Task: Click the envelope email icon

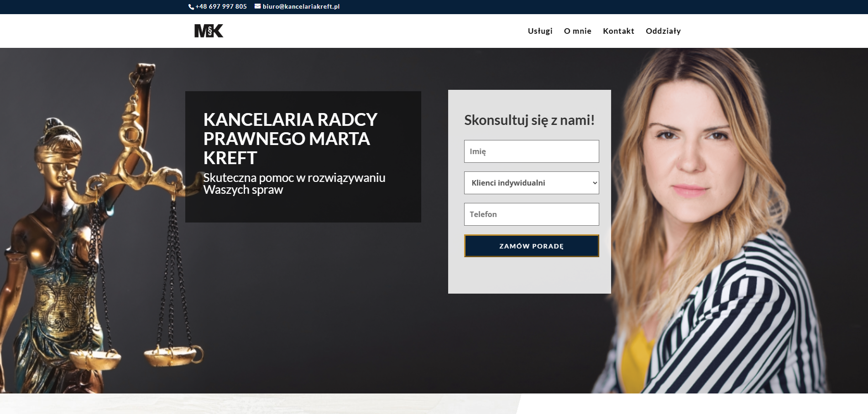Action: pyautogui.click(x=258, y=6)
